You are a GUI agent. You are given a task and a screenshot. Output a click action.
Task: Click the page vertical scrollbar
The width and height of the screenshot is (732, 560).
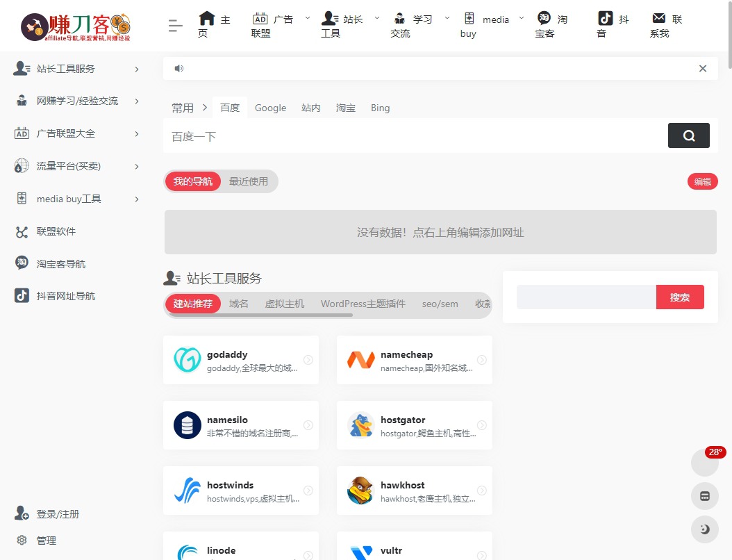point(730,35)
